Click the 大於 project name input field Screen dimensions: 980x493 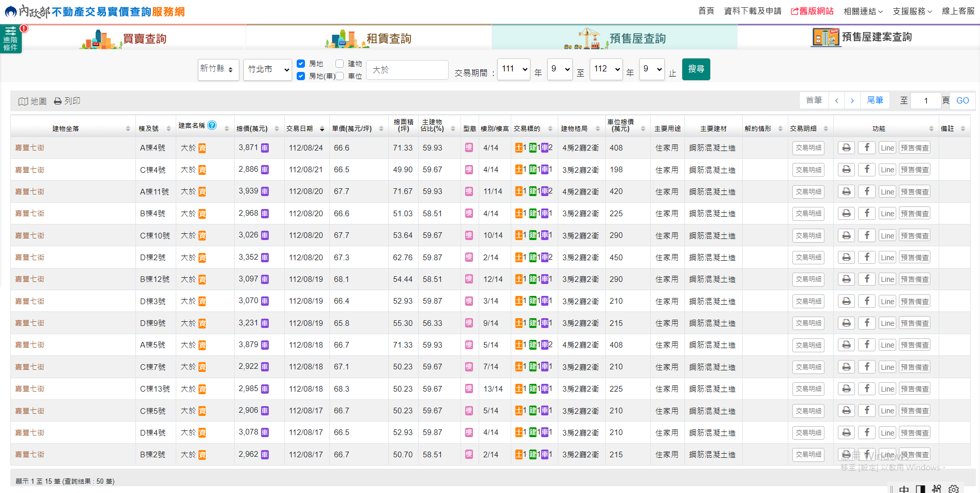click(407, 70)
